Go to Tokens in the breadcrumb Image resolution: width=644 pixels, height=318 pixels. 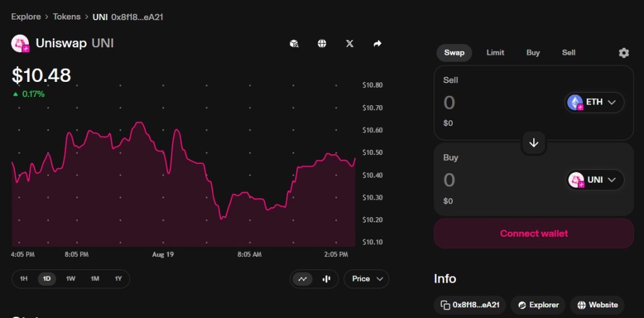(x=66, y=16)
